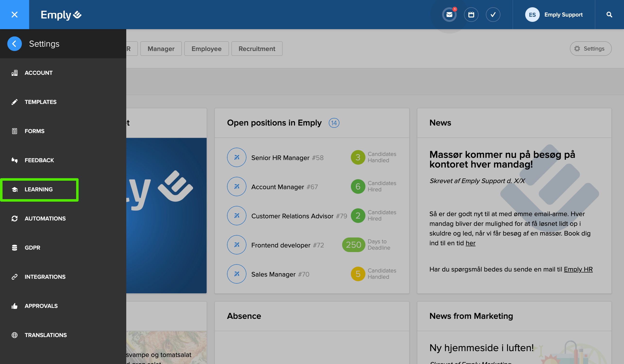
Task: Close the side menu with X
Action: click(14, 15)
